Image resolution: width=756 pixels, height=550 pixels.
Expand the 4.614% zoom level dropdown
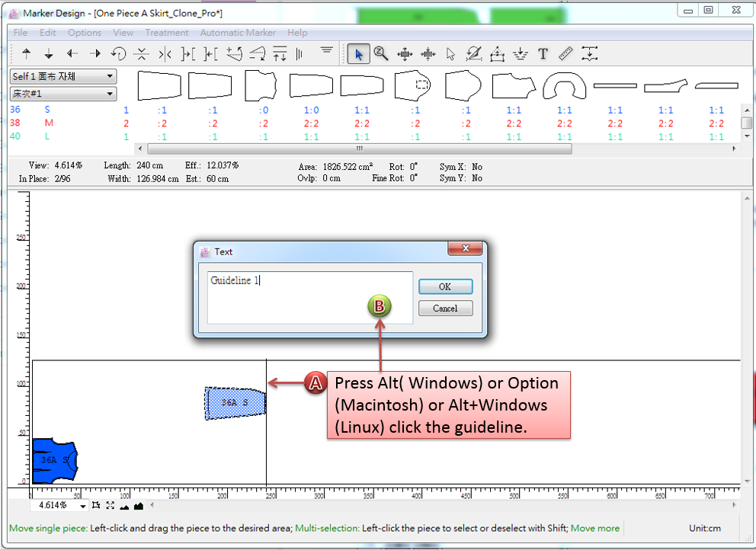click(82, 506)
